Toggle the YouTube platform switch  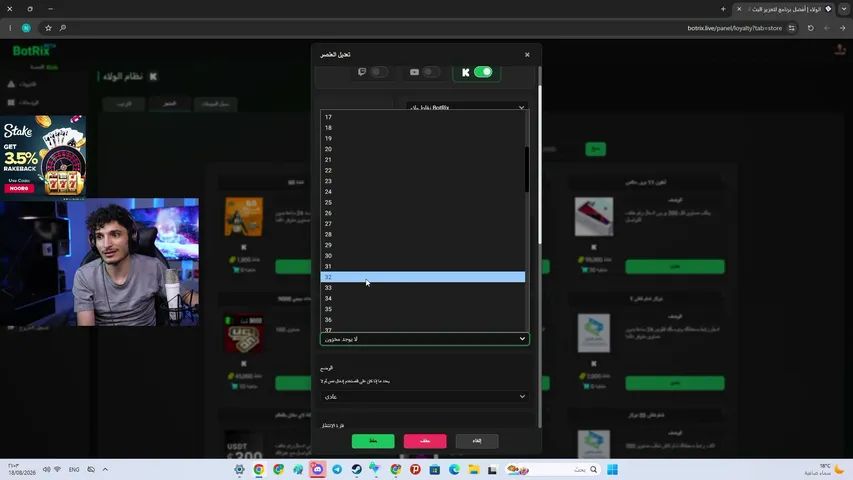(431, 72)
